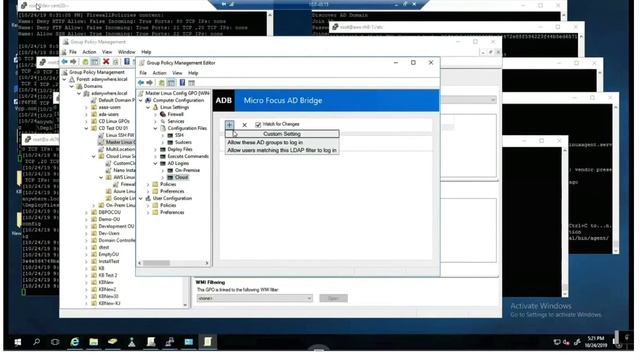640x360 pixels.
Task: Click the Show/Hide console tree icon in Editor toolbar
Action: [x=171, y=83]
